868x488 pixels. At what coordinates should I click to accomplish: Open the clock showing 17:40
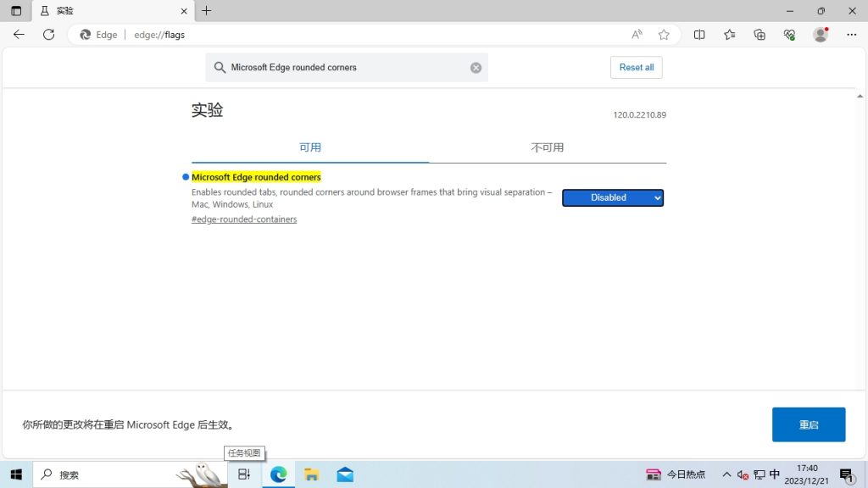tap(807, 474)
